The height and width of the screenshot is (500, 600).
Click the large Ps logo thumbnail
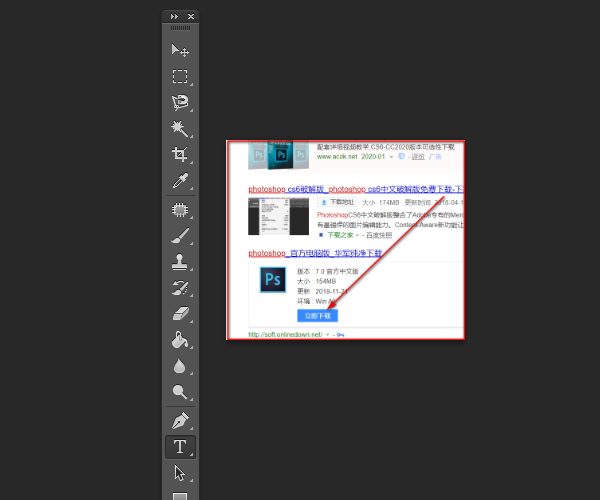(x=273, y=280)
